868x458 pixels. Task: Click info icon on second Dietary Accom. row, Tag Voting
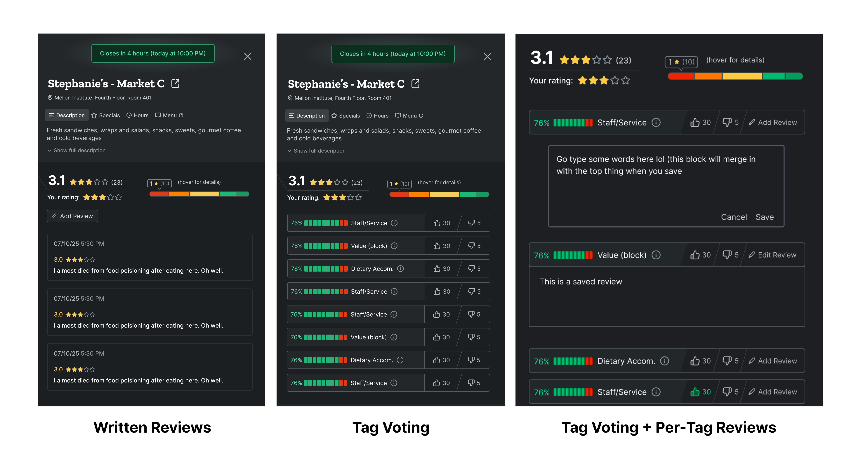(x=400, y=360)
